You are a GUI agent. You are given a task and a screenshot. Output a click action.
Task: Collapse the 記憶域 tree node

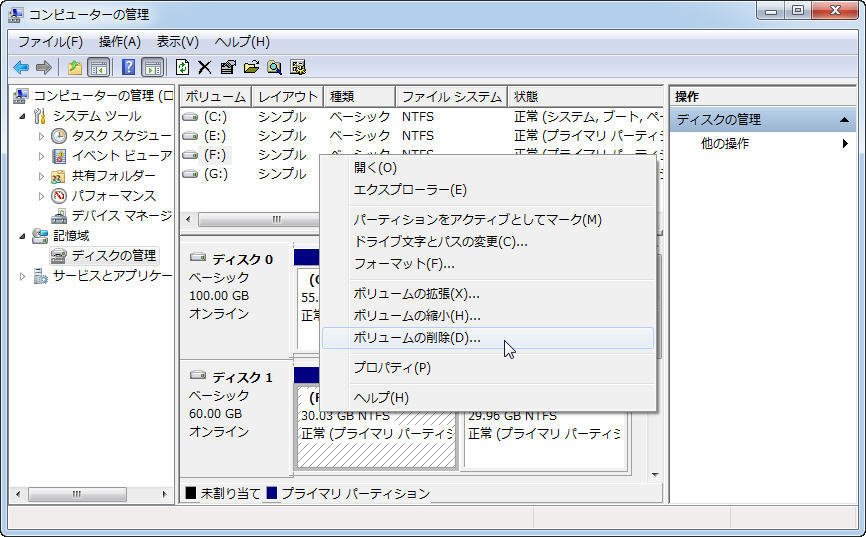click(x=22, y=236)
